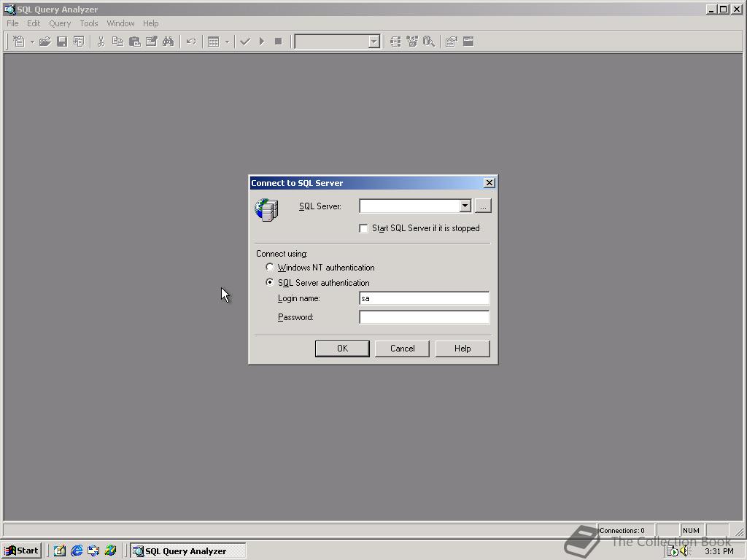Click the Current Connection Properties icon
The image size is (747, 560).
[451, 42]
